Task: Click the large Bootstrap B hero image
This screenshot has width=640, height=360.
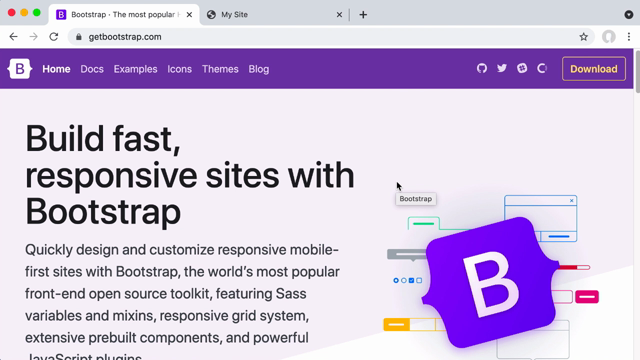Action: [x=491, y=282]
